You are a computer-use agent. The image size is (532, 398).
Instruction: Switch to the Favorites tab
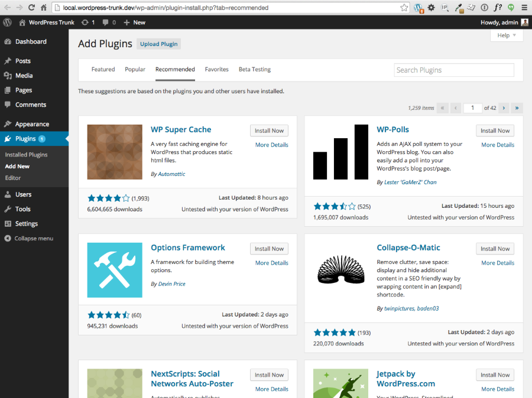[x=217, y=70]
